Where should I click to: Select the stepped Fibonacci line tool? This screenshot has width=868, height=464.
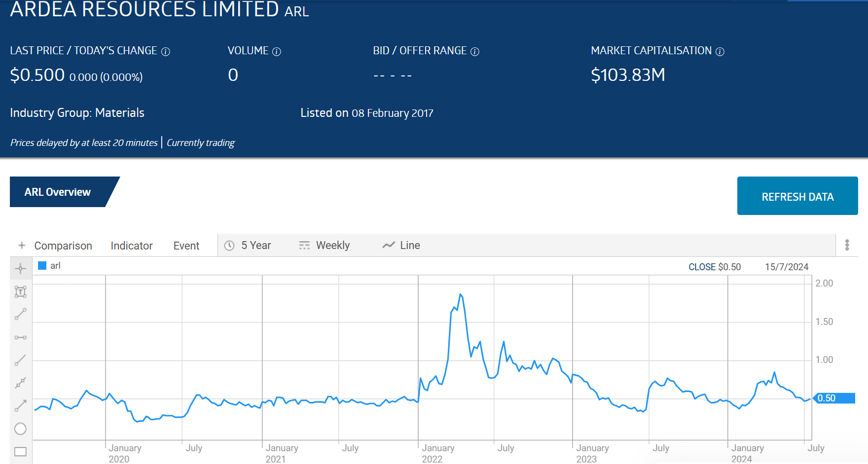click(20, 383)
